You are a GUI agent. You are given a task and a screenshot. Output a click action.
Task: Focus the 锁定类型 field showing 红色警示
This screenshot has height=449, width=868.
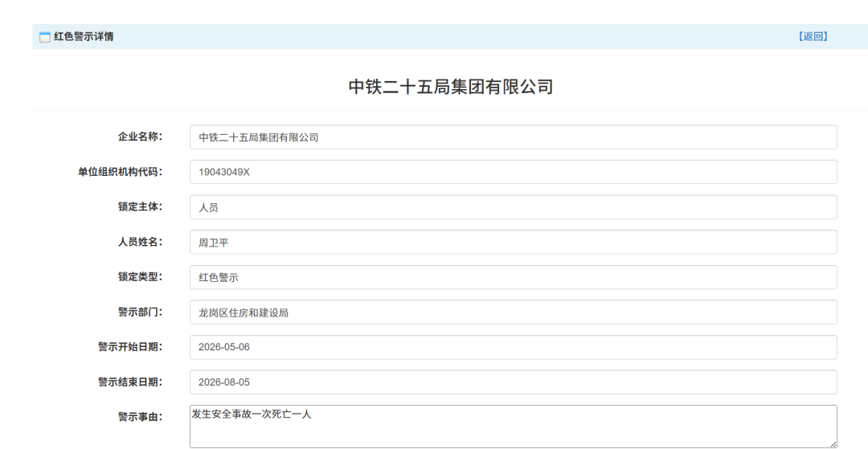click(513, 277)
